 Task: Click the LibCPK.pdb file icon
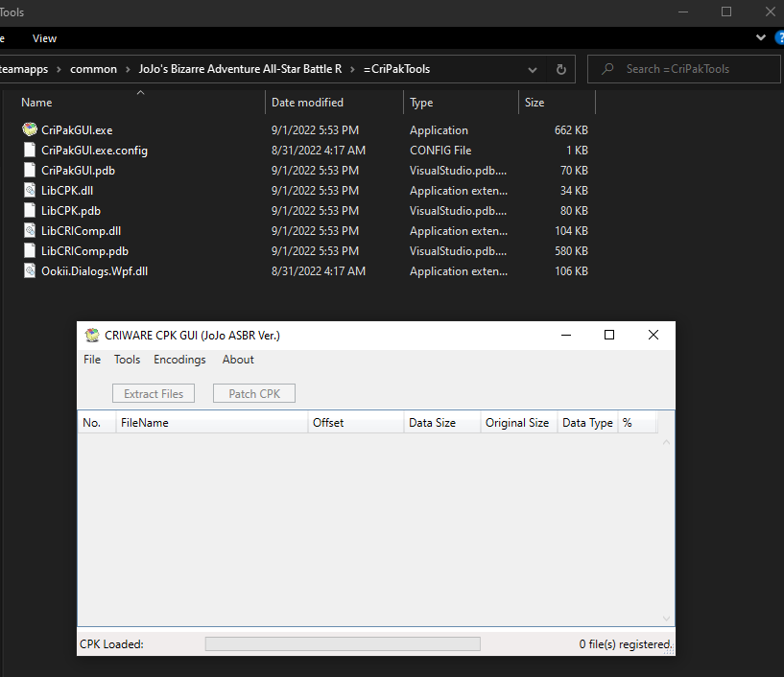(x=30, y=210)
